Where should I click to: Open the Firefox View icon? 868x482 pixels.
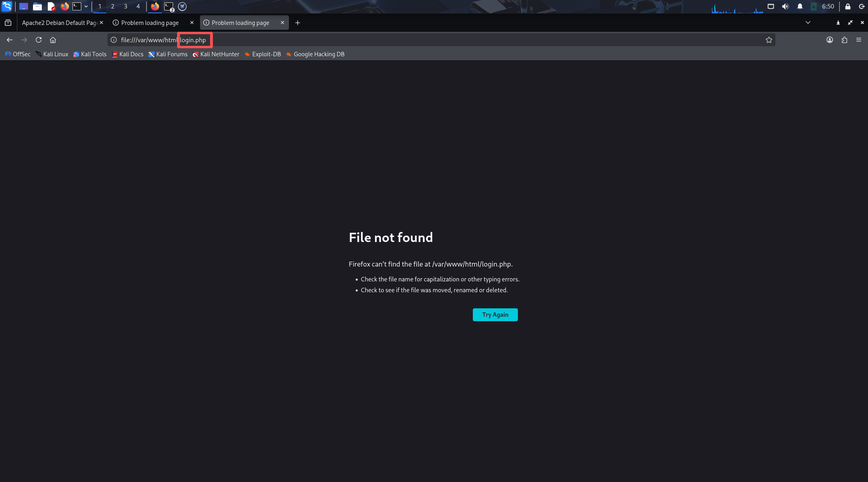tap(8, 23)
